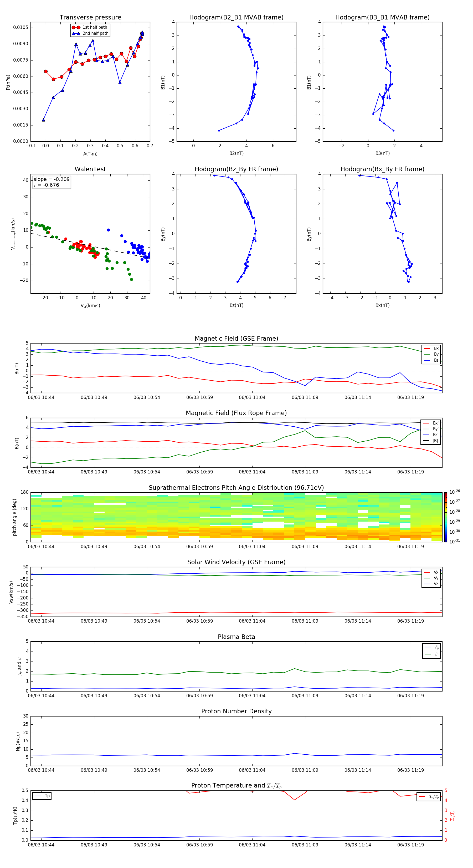Click the "Bx(nT)" x-axis label
Image resolution: width=473 pixels, height=868 pixels.
(382, 306)
